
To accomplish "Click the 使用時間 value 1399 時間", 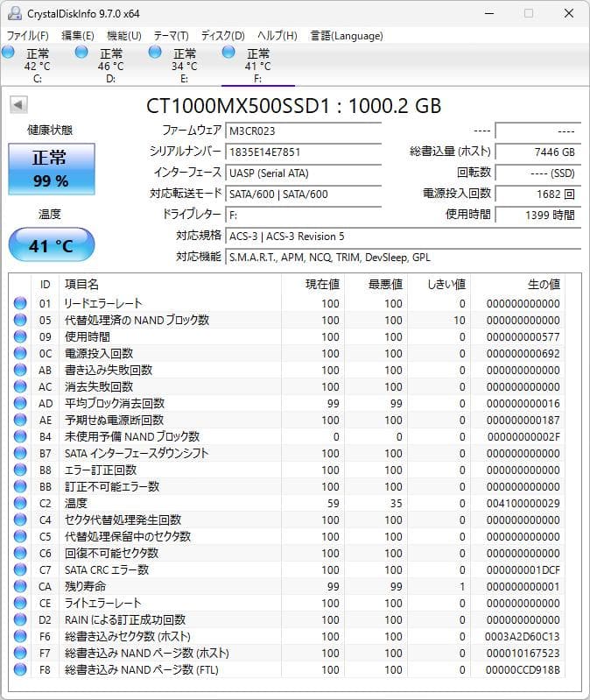I will 538,215.
